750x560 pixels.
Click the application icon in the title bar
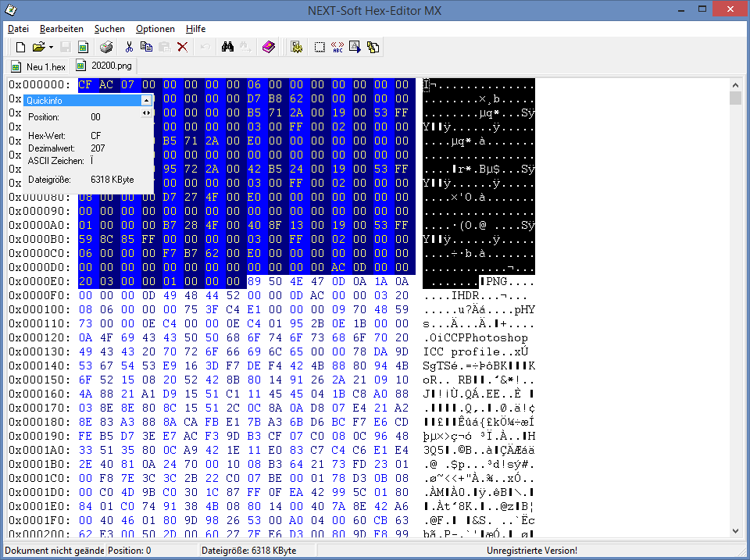pyautogui.click(x=10, y=9)
